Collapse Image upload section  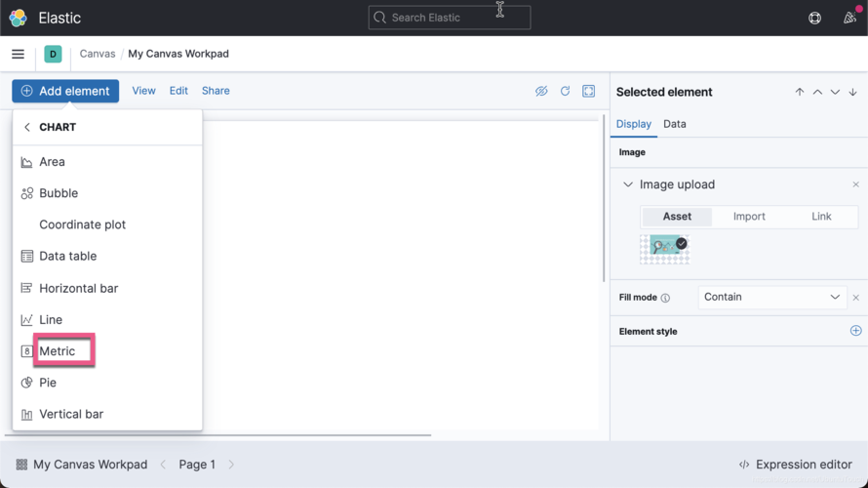click(627, 184)
